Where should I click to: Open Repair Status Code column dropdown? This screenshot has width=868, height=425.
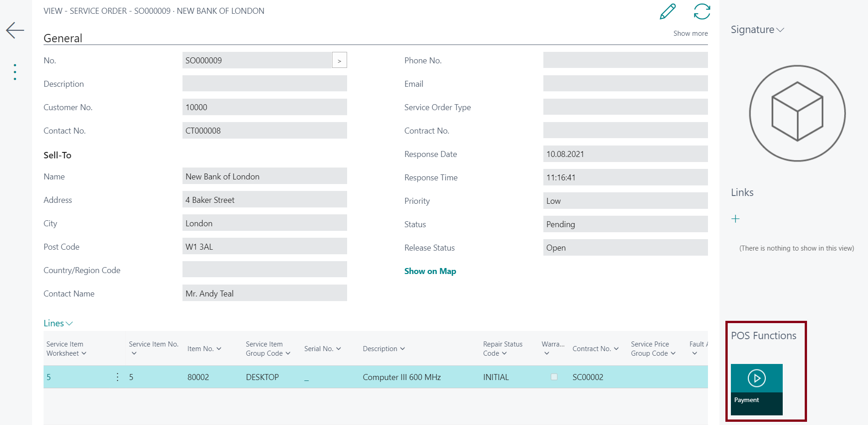tap(504, 353)
